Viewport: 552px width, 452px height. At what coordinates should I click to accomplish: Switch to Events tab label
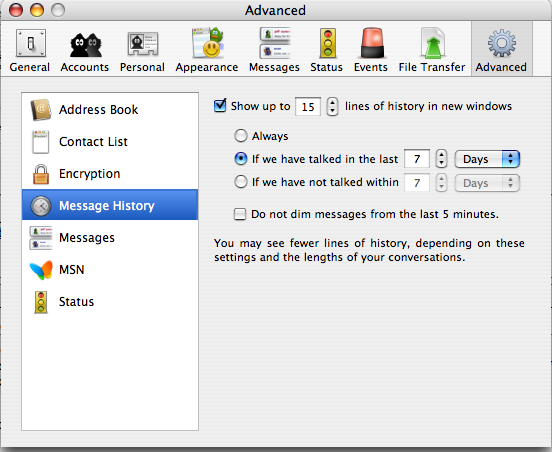371,67
